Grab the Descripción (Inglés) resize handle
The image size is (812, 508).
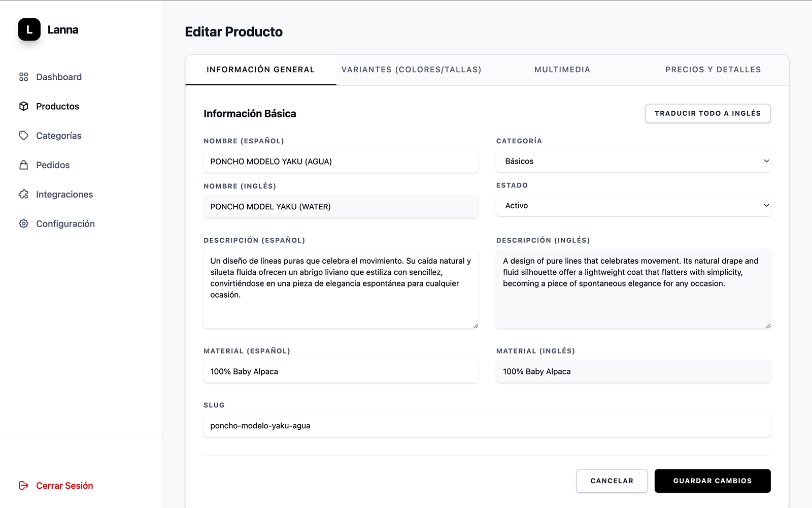768,326
